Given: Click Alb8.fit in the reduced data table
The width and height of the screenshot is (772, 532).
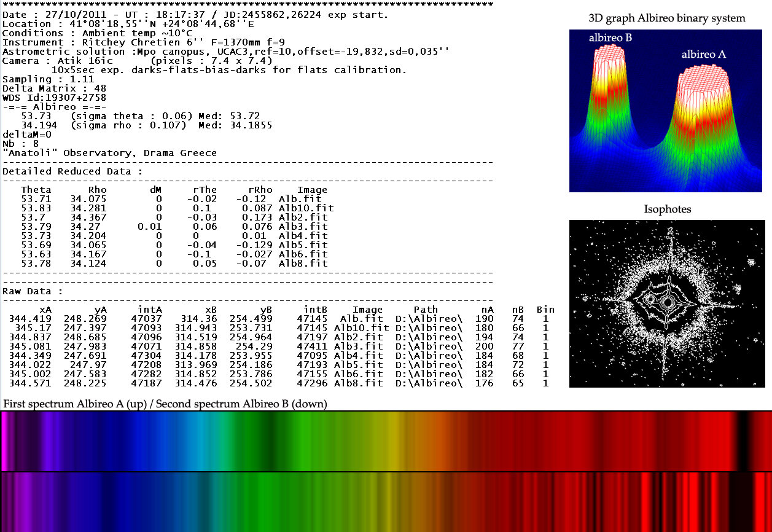Looking at the screenshot, I should (303, 264).
